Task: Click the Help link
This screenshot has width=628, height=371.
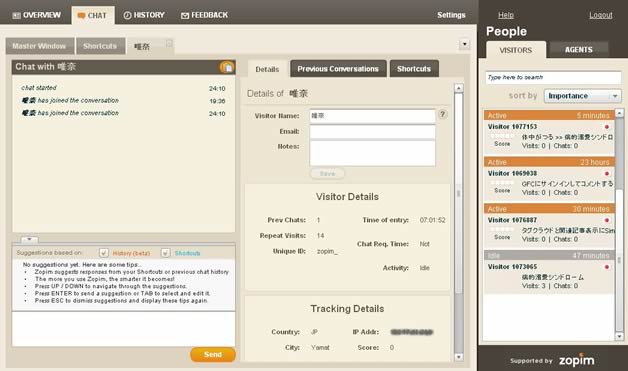Action: (505, 15)
